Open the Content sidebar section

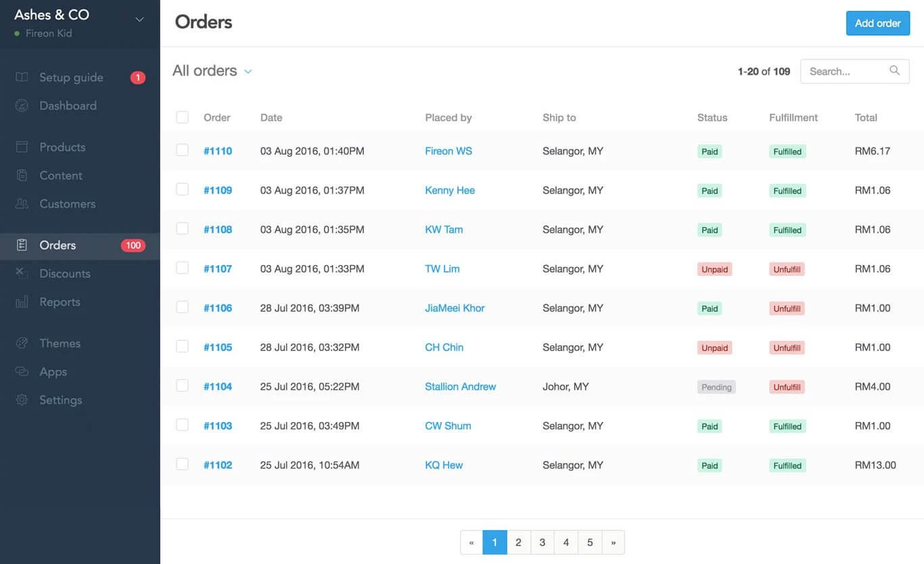click(x=60, y=175)
